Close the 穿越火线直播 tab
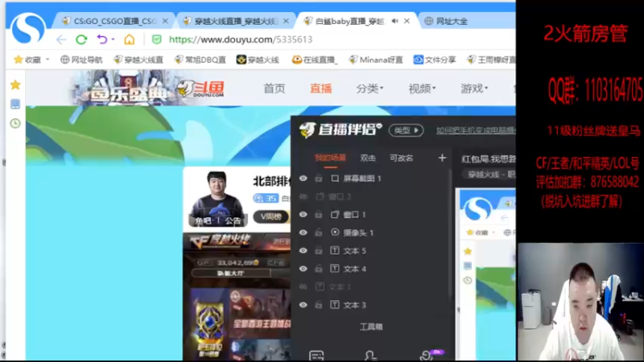Viewport: 644px width, 362px height. [286, 21]
